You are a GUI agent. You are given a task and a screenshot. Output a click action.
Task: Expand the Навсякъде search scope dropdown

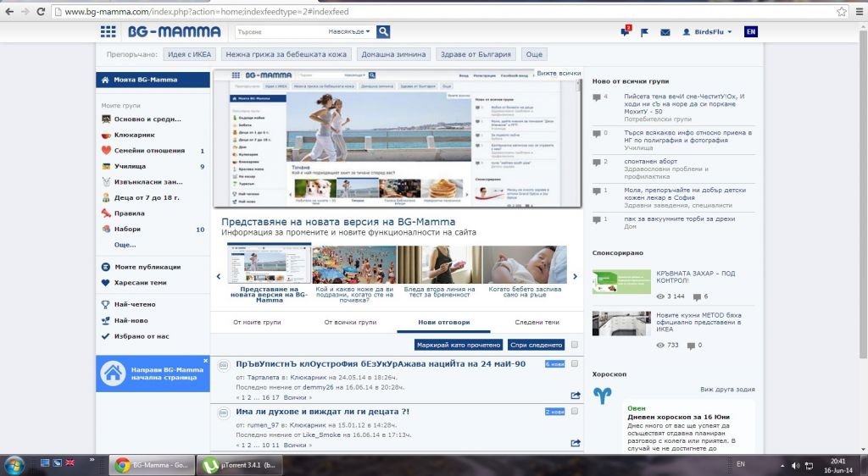coord(349,32)
